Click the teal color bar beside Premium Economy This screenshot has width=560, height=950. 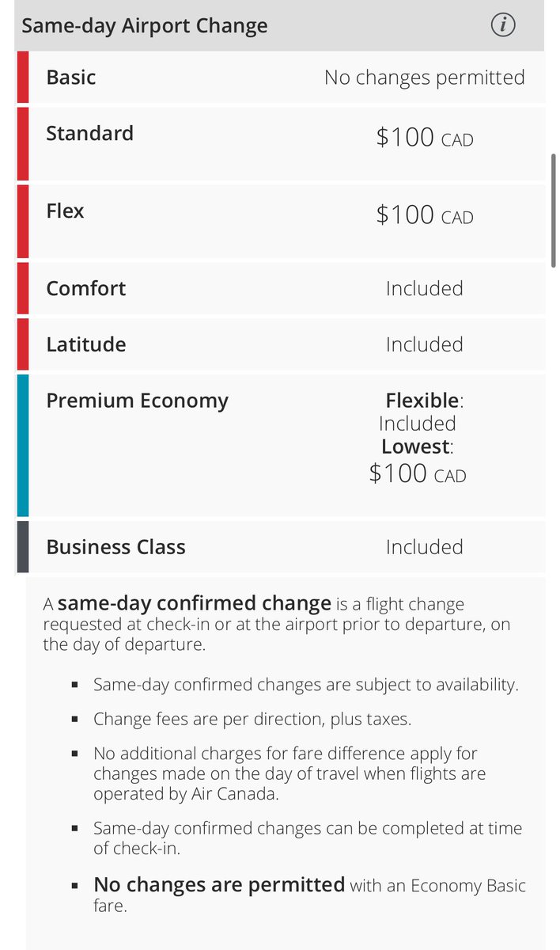point(22,446)
